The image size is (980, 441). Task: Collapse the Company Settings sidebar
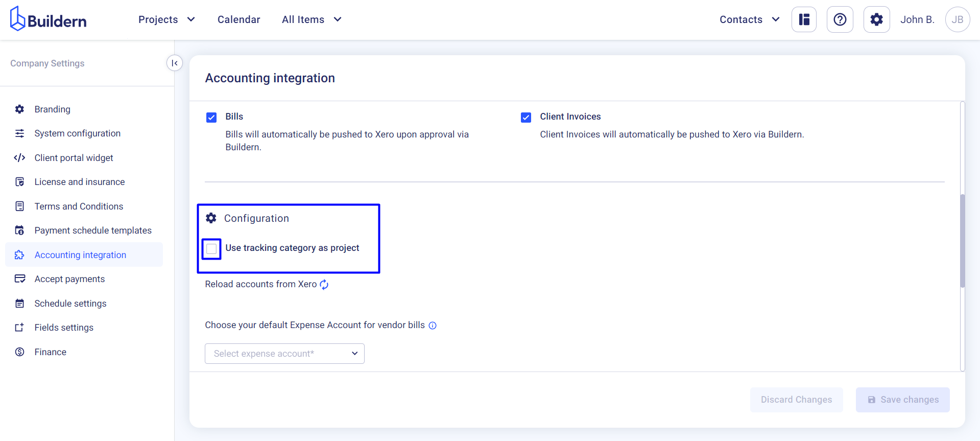(175, 63)
